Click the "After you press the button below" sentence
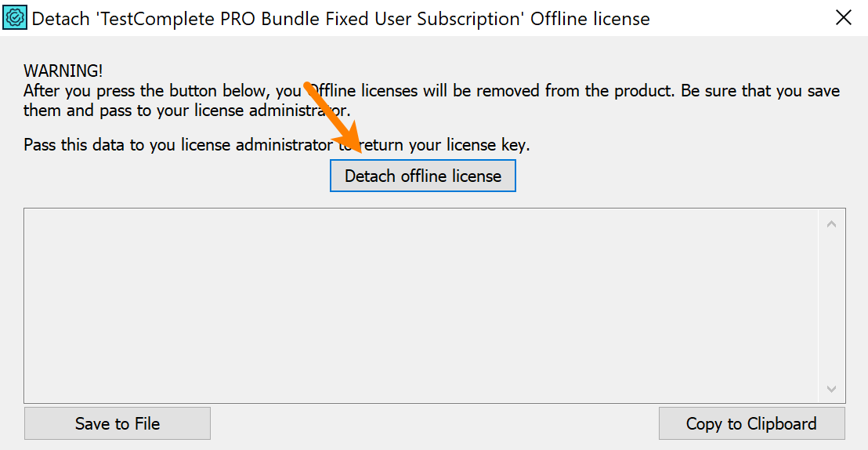The image size is (868, 450). pos(157,90)
